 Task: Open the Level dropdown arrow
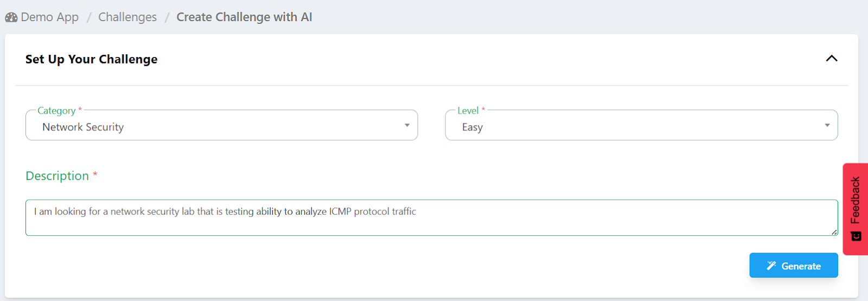[827, 126]
